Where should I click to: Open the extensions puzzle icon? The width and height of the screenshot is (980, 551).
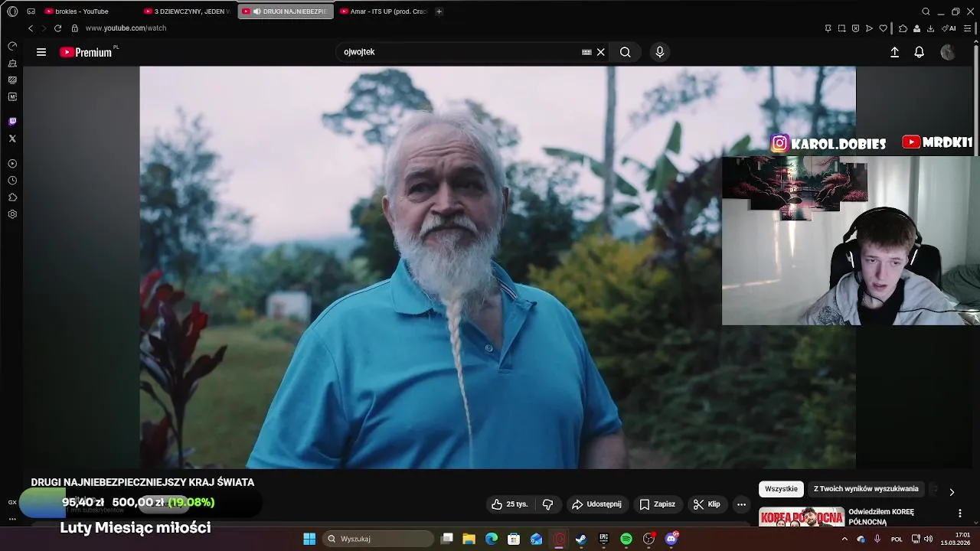coord(903,28)
